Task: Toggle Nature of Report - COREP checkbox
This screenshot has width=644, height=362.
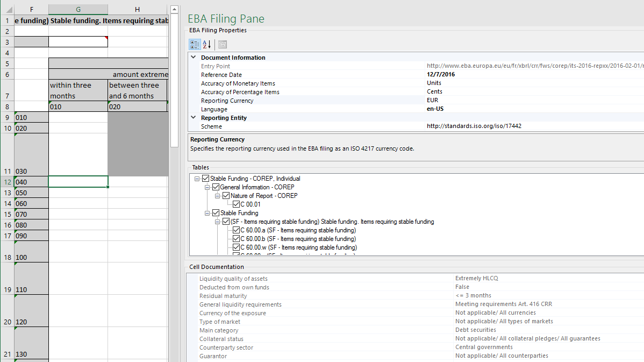Action: click(x=226, y=196)
